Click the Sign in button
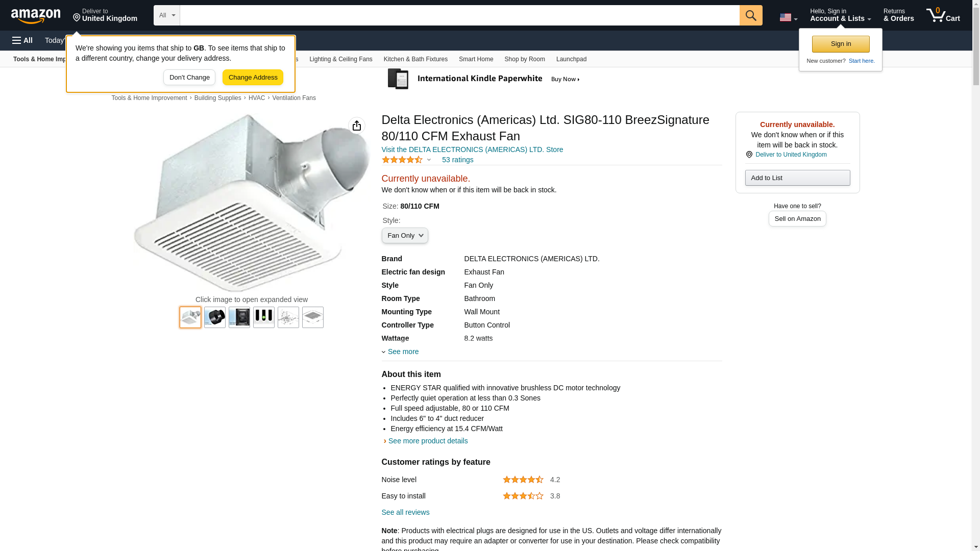Image resolution: width=980 pixels, height=551 pixels. [840, 44]
